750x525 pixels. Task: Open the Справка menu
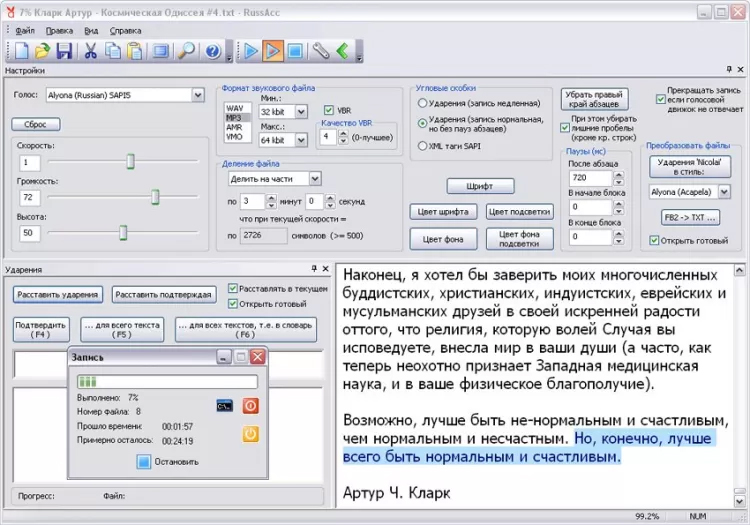[x=125, y=30]
